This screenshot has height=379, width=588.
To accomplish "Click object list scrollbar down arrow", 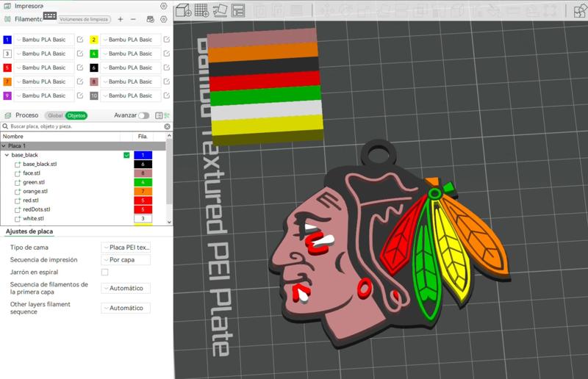I will tap(169, 222).
